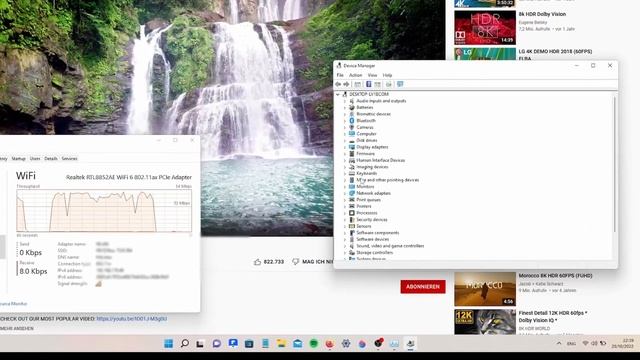Open the Resource Monitor link in Task Manager

tap(13, 304)
